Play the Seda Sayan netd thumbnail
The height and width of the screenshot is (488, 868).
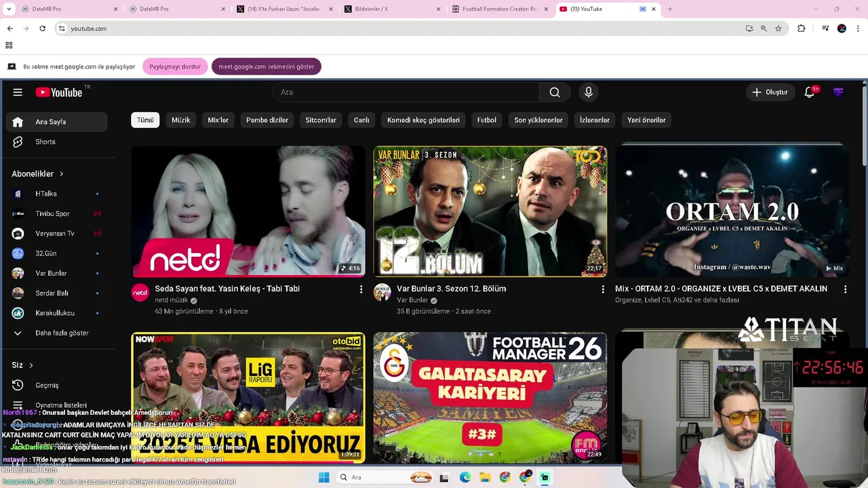(x=248, y=211)
